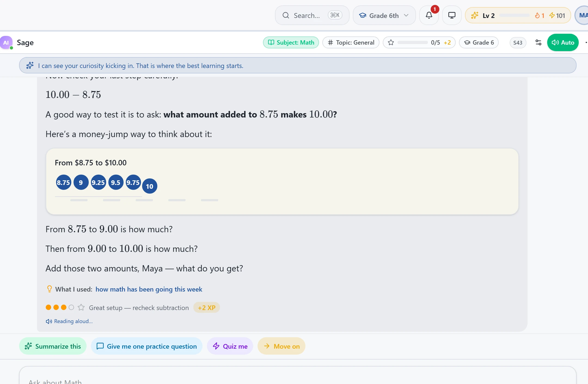The height and width of the screenshot is (384, 588).
Task: Open the Topic: General selector
Action: (x=351, y=42)
